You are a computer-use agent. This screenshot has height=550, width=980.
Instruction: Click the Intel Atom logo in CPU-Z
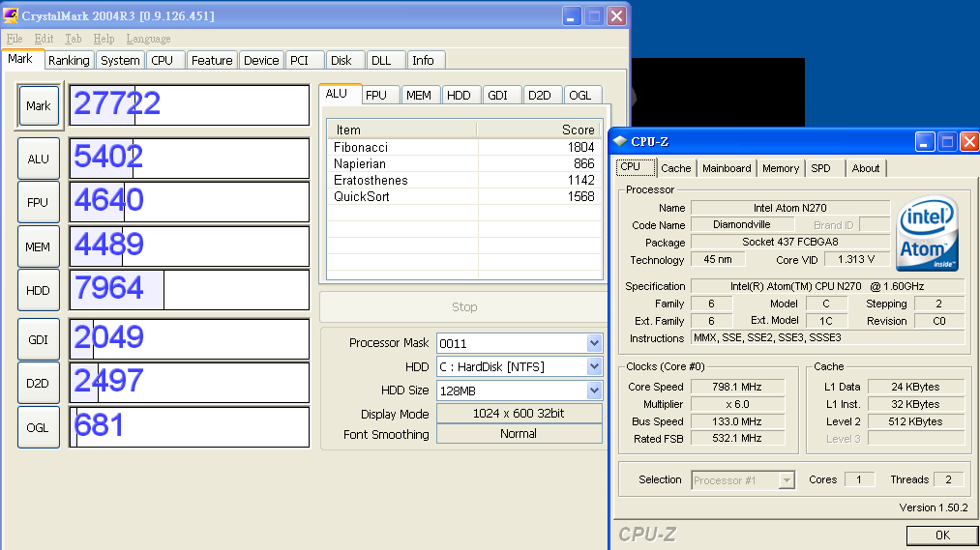pos(928,234)
